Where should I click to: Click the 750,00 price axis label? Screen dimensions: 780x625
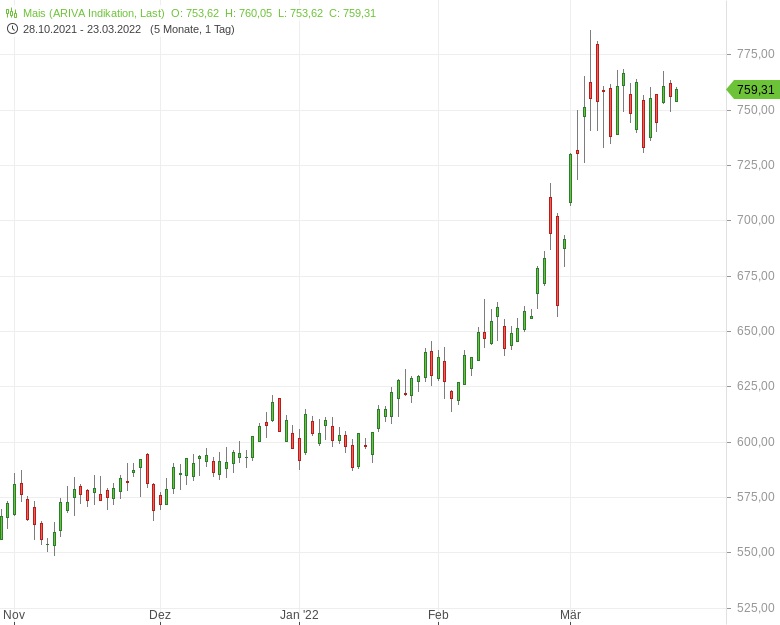(756, 109)
